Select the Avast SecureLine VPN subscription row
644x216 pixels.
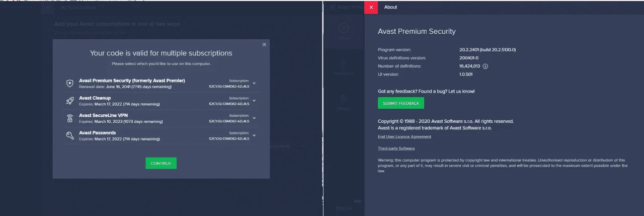click(x=161, y=118)
